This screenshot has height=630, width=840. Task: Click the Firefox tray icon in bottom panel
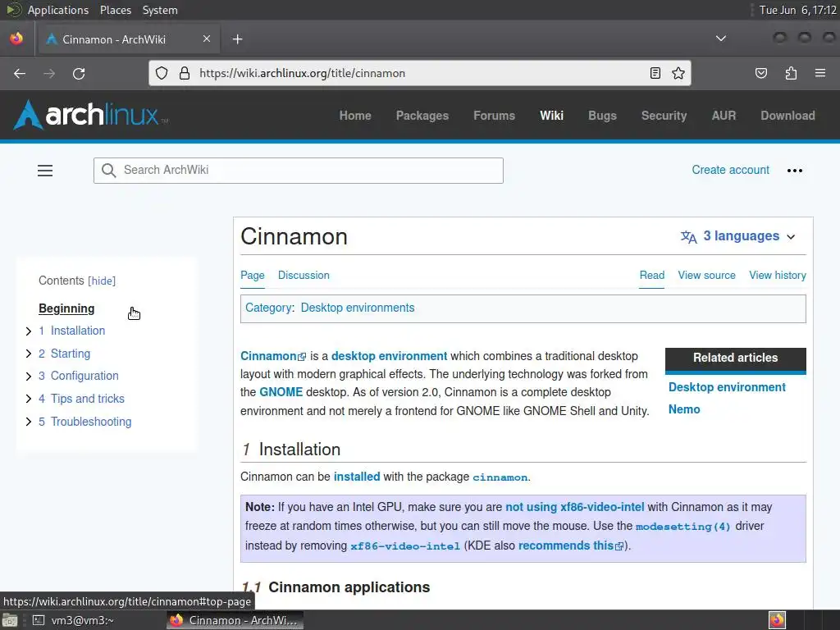point(777,620)
